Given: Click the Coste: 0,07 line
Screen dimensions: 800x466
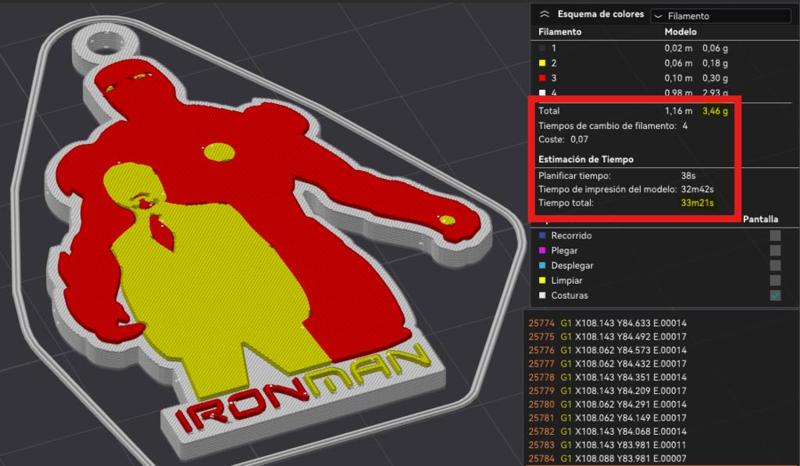Looking at the screenshot, I should 563,139.
